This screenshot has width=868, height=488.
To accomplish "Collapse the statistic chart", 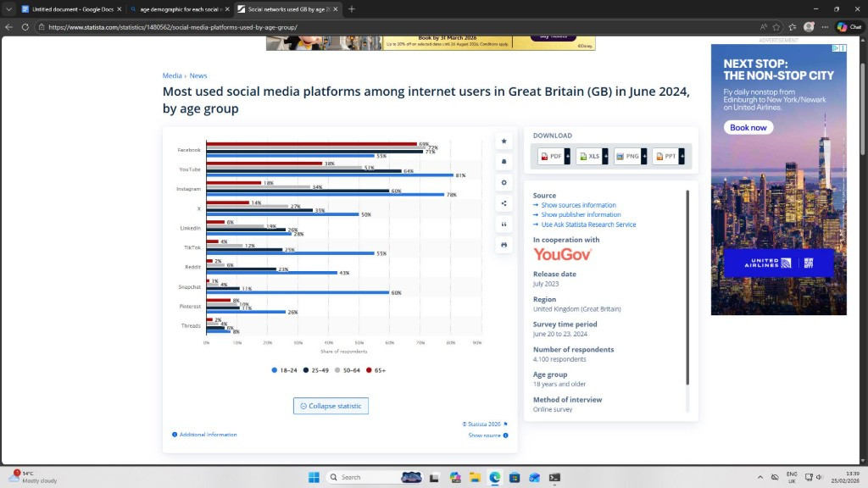I will tap(331, 406).
